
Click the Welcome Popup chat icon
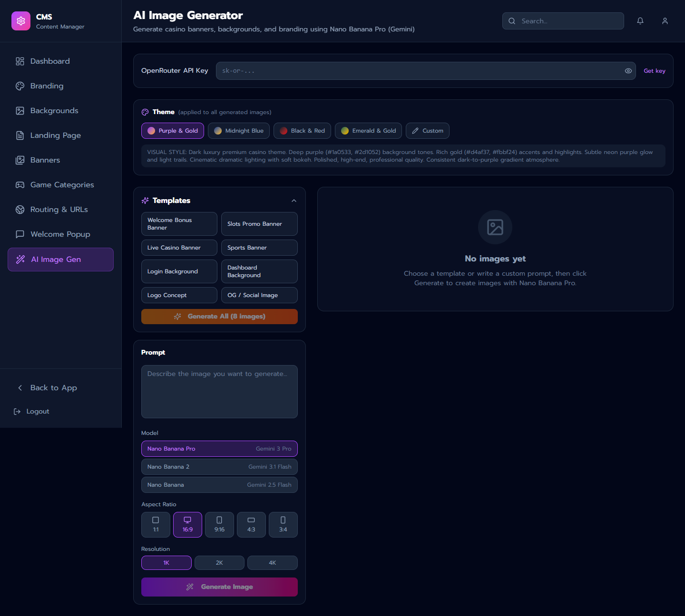20,234
